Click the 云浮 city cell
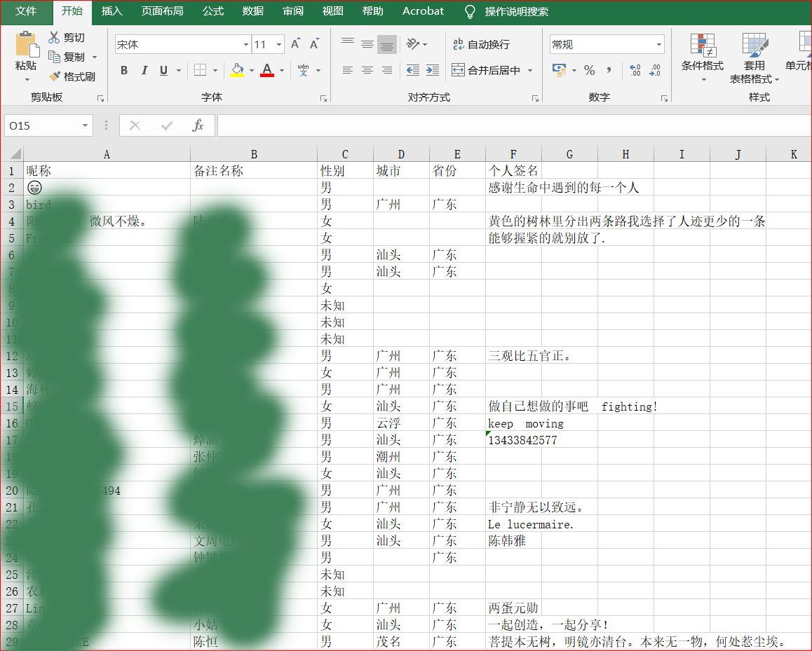Viewport: 812px width, 651px height. 401,423
